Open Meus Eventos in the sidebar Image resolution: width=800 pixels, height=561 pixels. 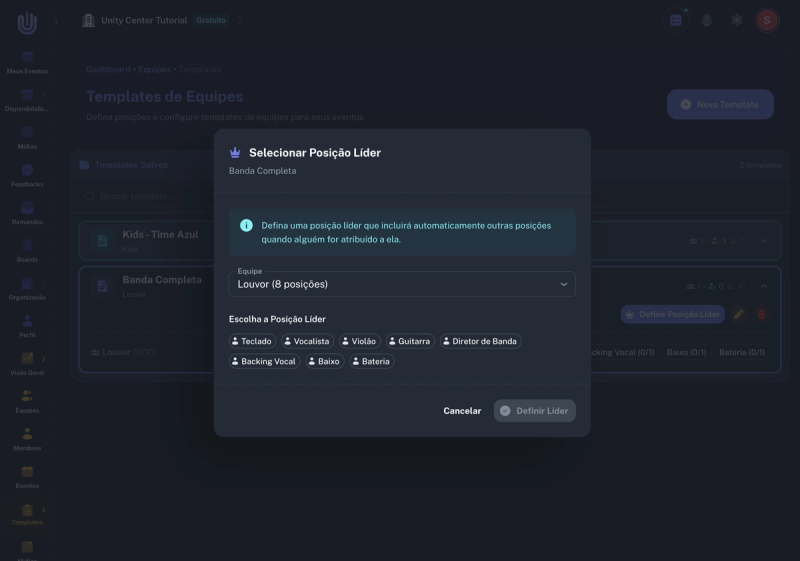click(x=27, y=63)
